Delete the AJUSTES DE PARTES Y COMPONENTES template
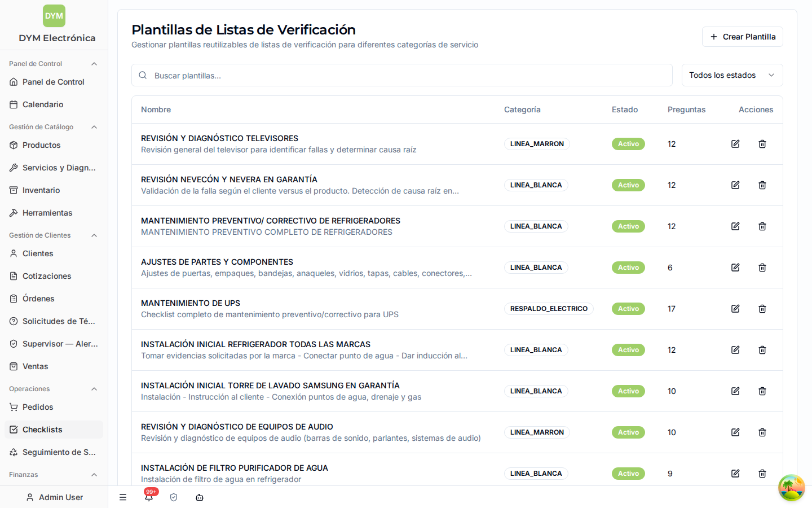This screenshot has height=508, width=812. coord(762,268)
